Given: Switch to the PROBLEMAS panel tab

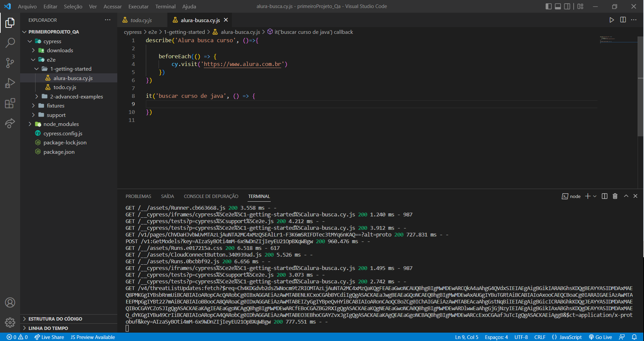Looking at the screenshot, I should (x=138, y=196).
